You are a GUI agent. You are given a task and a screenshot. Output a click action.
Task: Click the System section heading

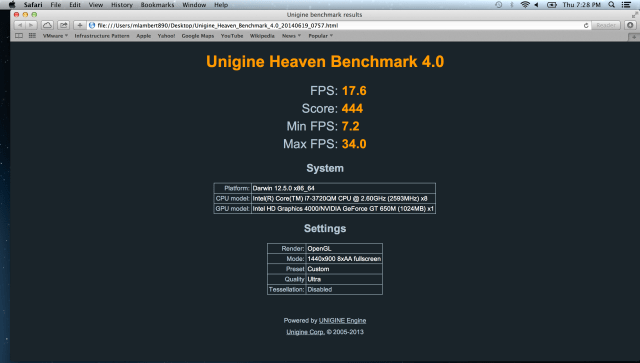[x=325, y=168]
